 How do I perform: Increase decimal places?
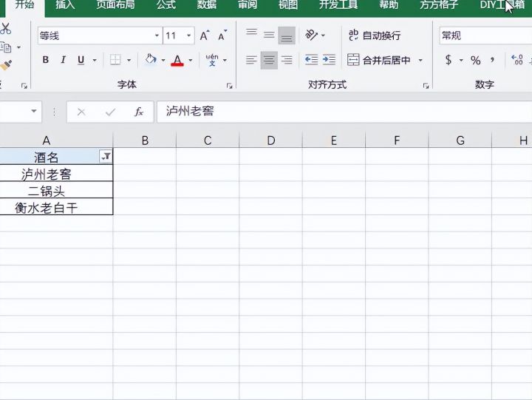(517, 60)
